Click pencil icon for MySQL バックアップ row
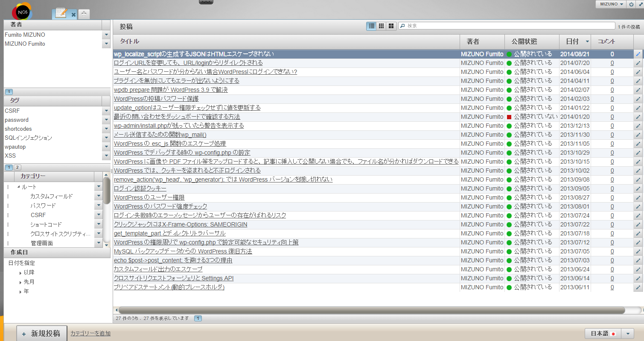The height and width of the screenshot is (341, 644). [638, 251]
